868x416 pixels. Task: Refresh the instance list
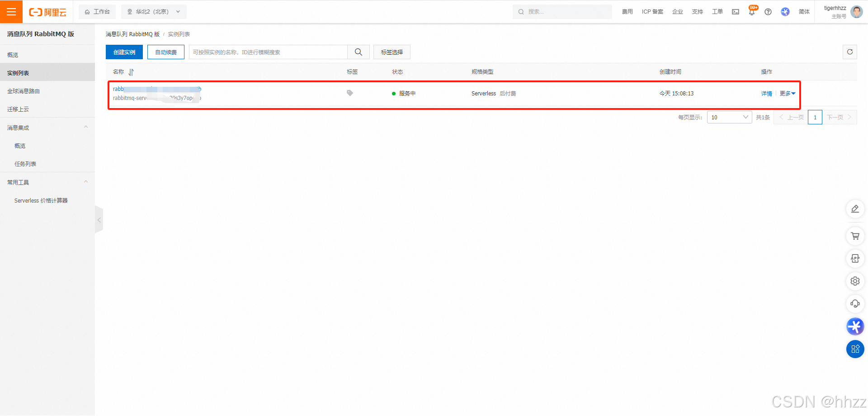coord(850,52)
